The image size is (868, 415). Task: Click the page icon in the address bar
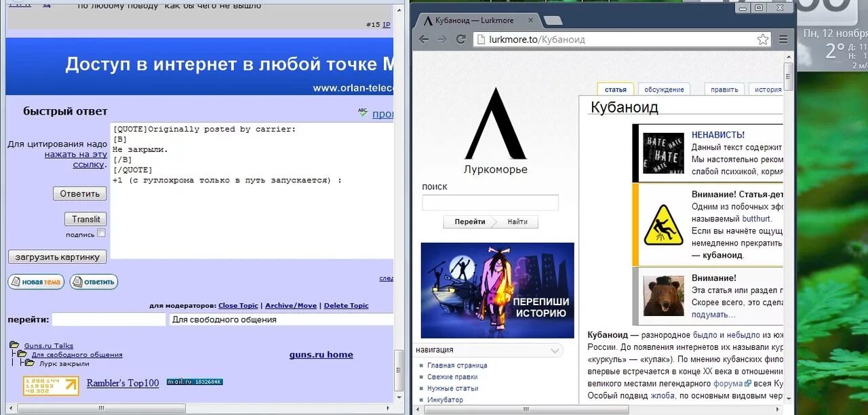pos(481,39)
